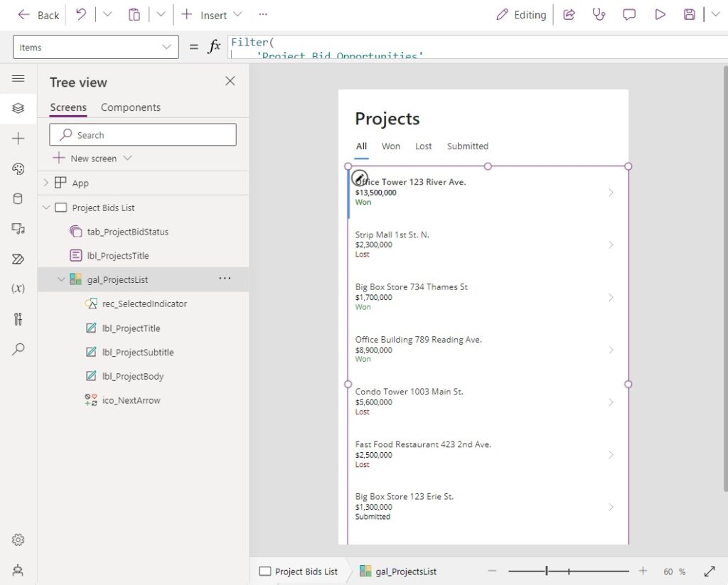This screenshot has width=728, height=585.
Task: Open the Power Automate icon
Action: (x=18, y=259)
